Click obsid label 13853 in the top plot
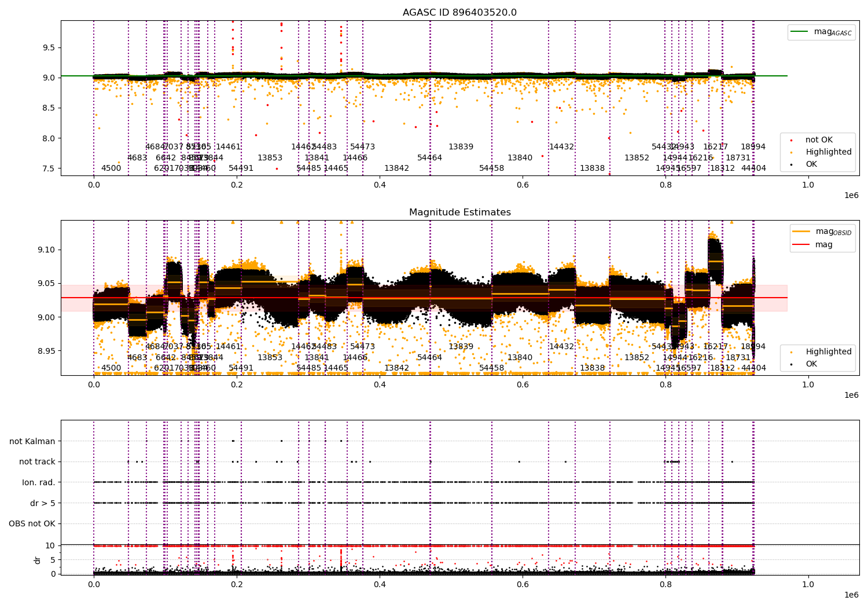Viewport: 868px width, 608px height. [x=270, y=158]
